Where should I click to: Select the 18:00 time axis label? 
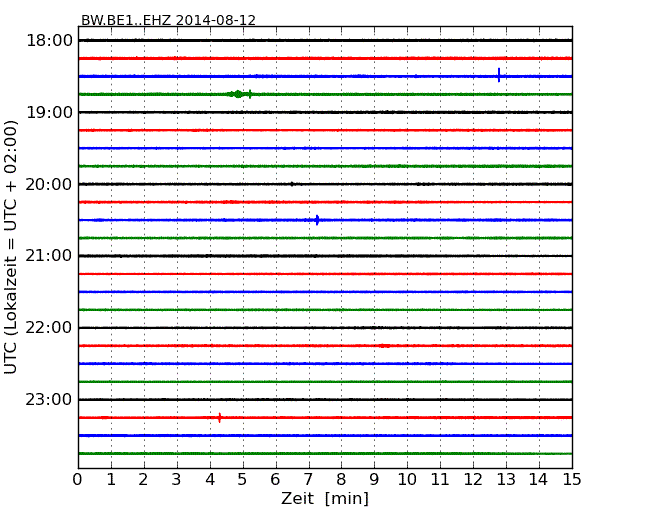49,41
